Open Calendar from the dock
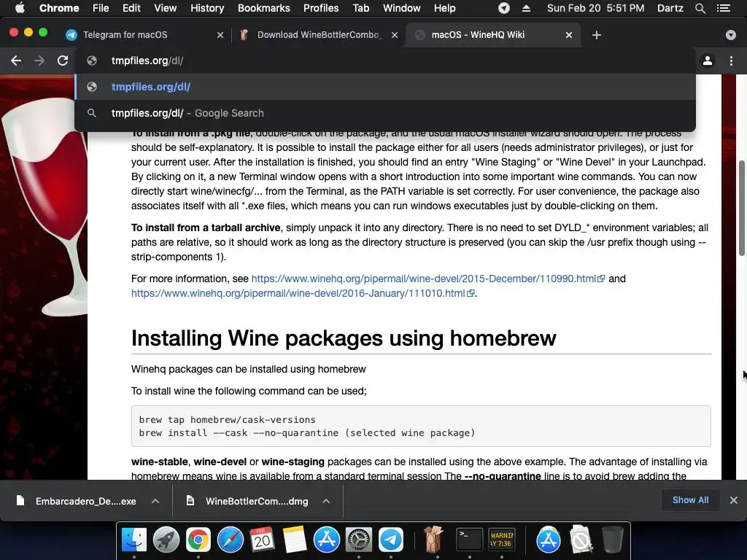The width and height of the screenshot is (747, 560). [x=263, y=540]
